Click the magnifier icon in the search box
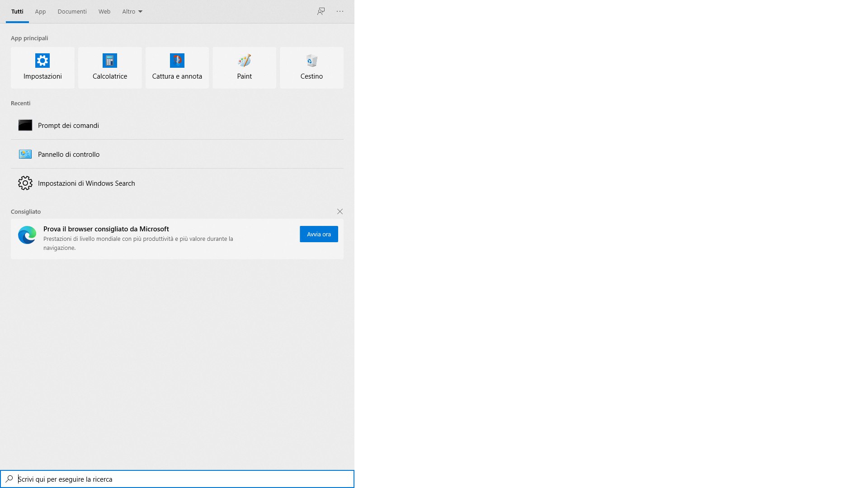 tap(9, 479)
